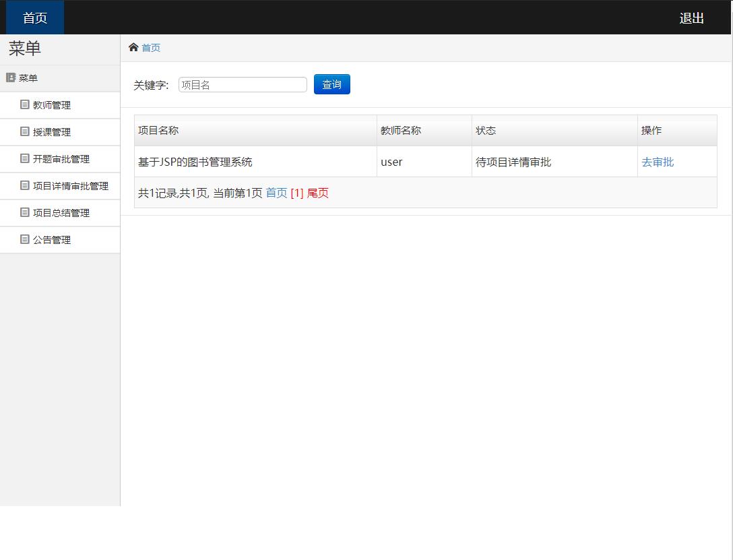Click the icon beside 公告管理
The height and width of the screenshot is (560, 733).
tap(25, 239)
